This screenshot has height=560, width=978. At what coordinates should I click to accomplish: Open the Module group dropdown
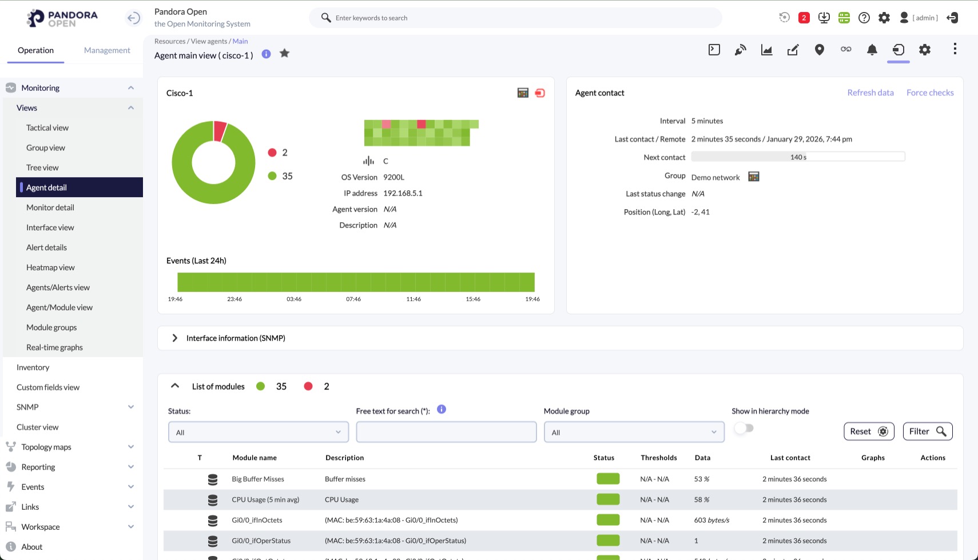[634, 432]
